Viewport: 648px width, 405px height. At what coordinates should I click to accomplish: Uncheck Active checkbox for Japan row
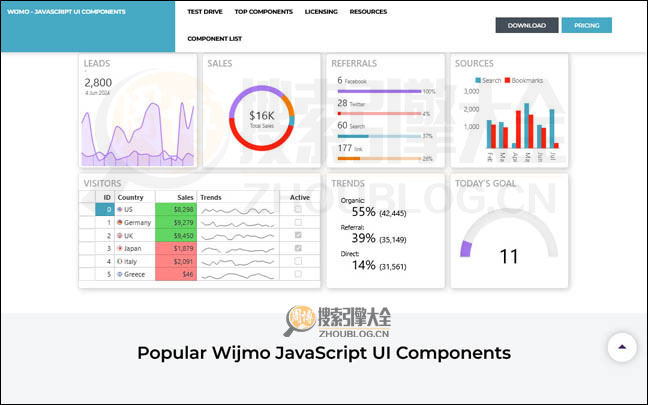point(298,248)
